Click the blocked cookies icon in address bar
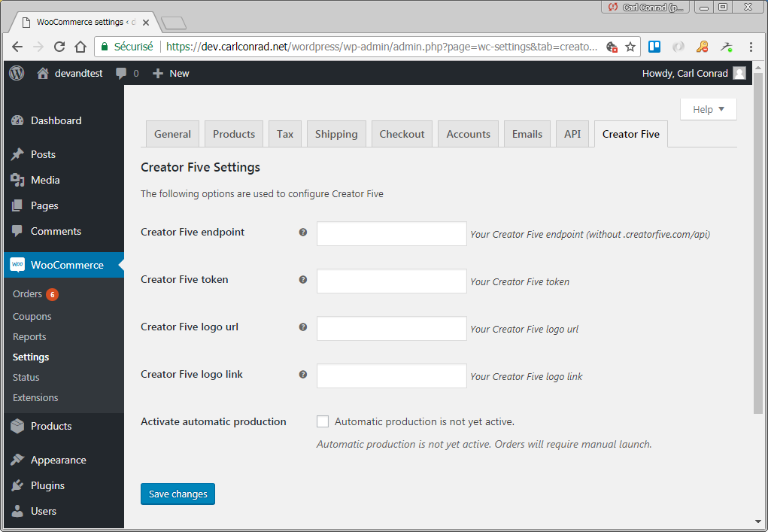Image resolution: width=768 pixels, height=532 pixels. pyautogui.click(x=612, y=47)
